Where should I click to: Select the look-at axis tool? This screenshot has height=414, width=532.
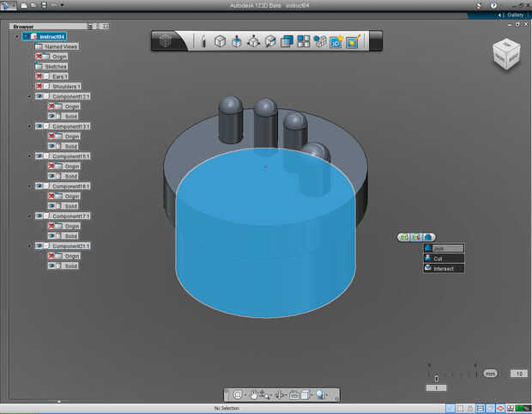pyautogui.click(x=280, y=394)
